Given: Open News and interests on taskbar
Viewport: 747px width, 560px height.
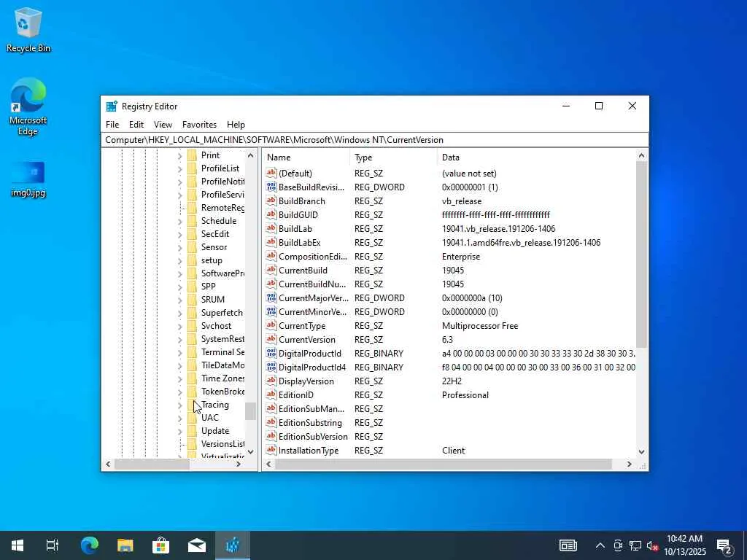Looking at the screenshot, I should [568, 545].
